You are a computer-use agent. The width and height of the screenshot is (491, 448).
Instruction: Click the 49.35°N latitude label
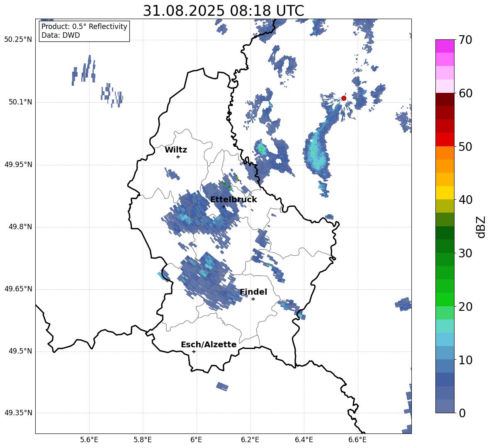(18, 413)
